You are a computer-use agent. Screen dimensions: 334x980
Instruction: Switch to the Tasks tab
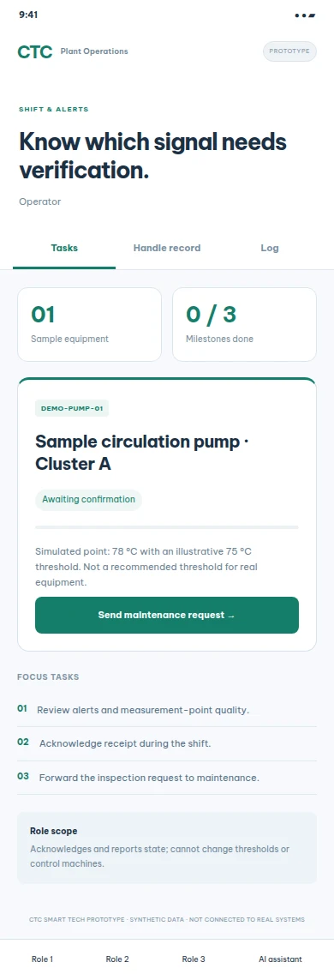pyautogui.click(x=64, y=248)
